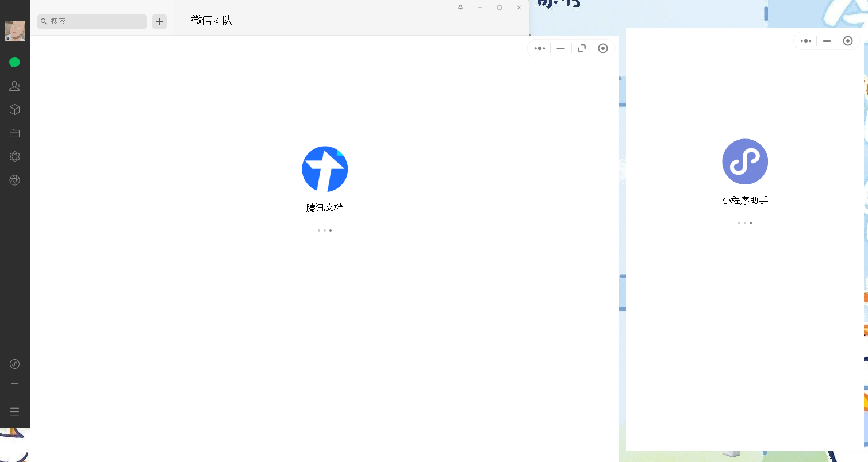Minimize the WeChat main window
Viewport: 868px width, 462px height.
(x=480, y=7)
